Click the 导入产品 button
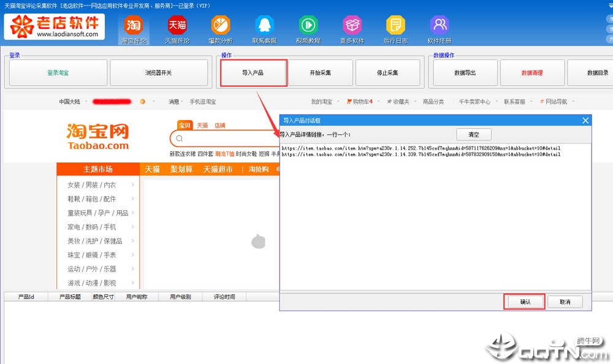Viewport: 613px width, 364px height. coord(253,73)
